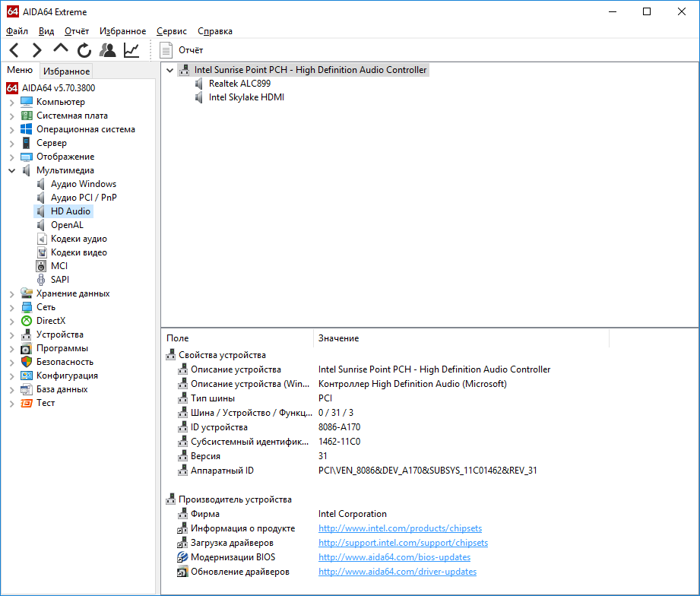Click the DirectX Xbox icon

pos(27,321)
